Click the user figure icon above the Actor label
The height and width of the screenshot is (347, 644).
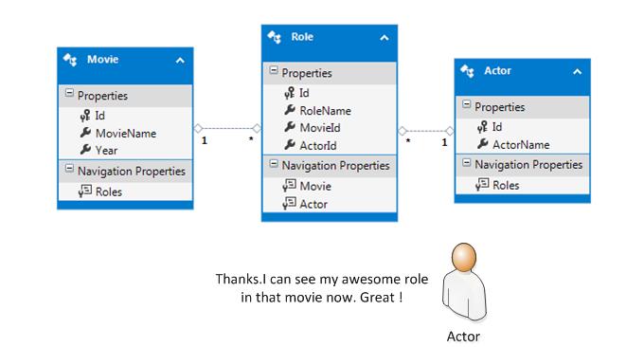[x=464, y=282]
